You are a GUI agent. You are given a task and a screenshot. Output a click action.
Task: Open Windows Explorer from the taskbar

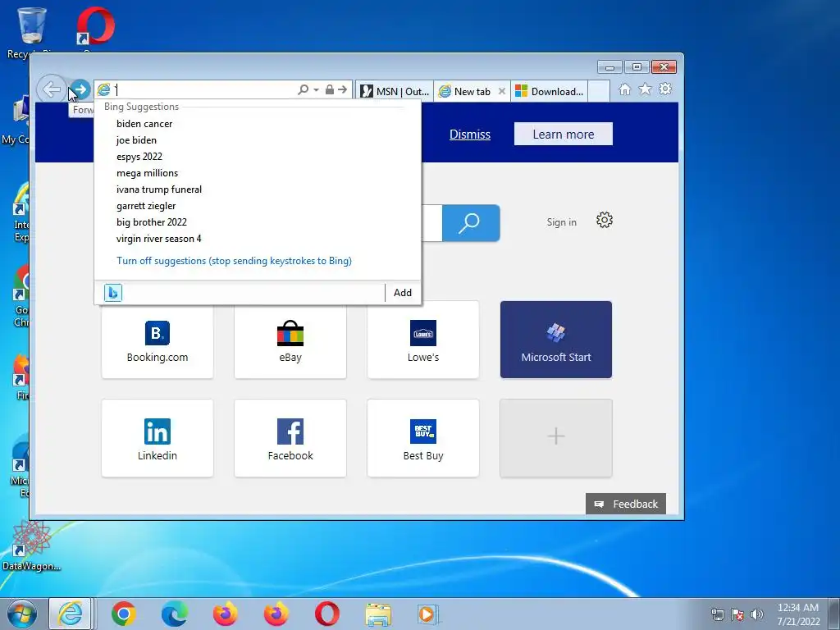[x=378, y=614]
